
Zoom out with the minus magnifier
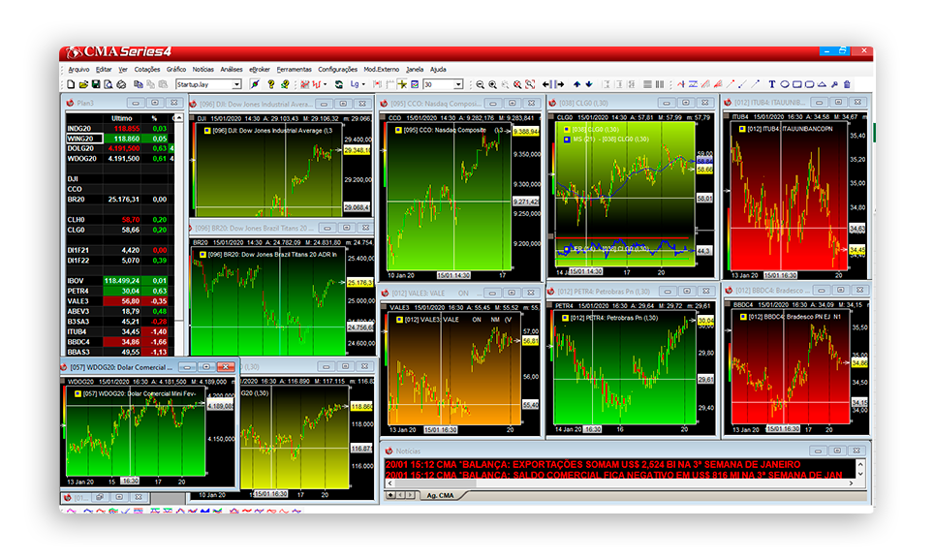coord(481,84)
